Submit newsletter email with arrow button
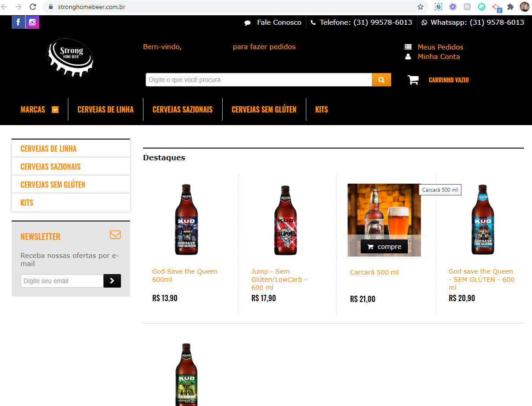 point(112,281)
